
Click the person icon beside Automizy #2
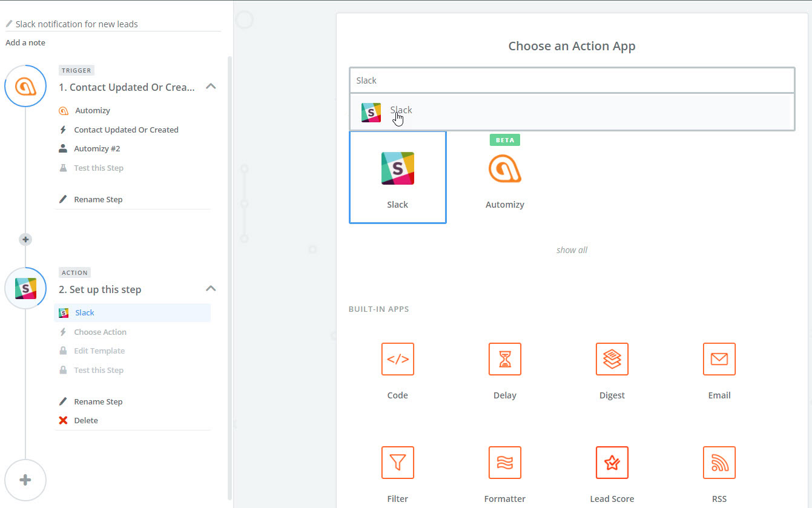[x=63, y=148]
